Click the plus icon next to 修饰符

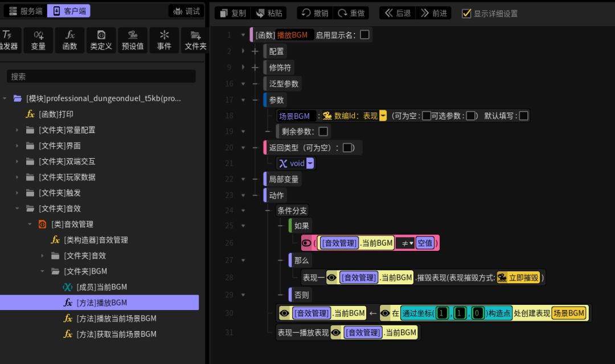pyautogui.click(x=255, y=67)
